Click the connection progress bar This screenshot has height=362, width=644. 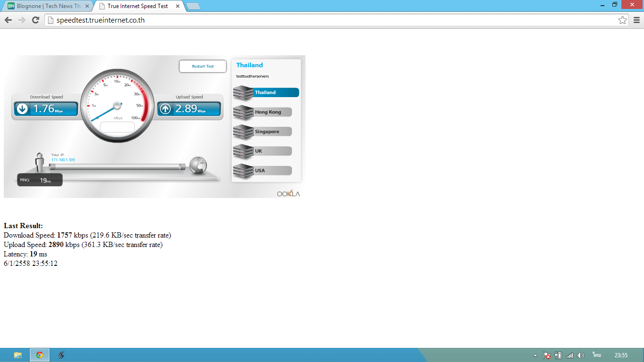click(x=117, y=167)
